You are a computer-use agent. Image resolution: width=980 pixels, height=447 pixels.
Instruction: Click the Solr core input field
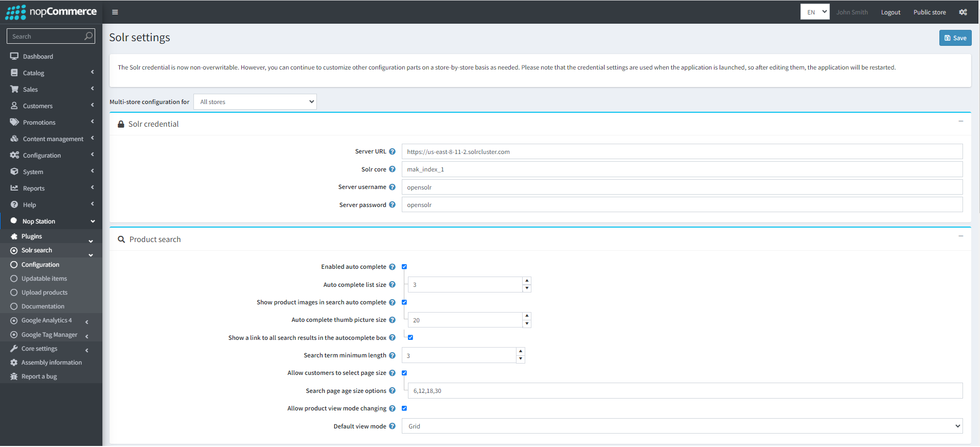tap(682, 169)
